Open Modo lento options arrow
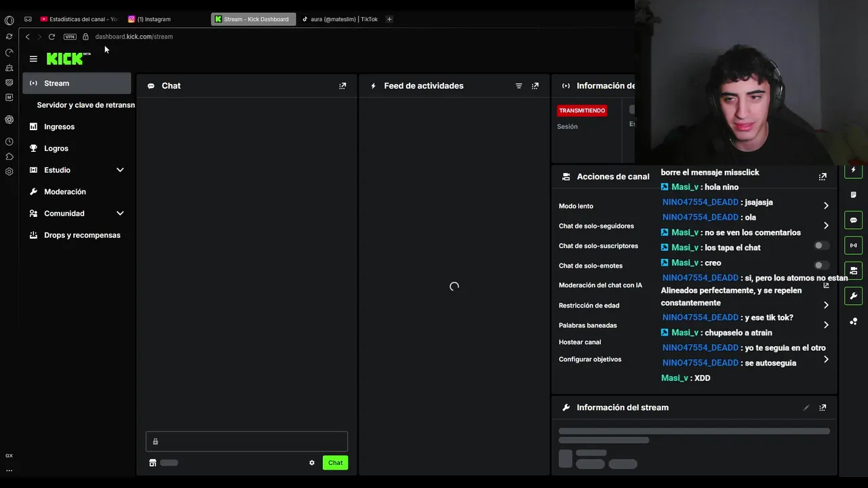This screenshot has width=868, height=488. pos(826,205)
